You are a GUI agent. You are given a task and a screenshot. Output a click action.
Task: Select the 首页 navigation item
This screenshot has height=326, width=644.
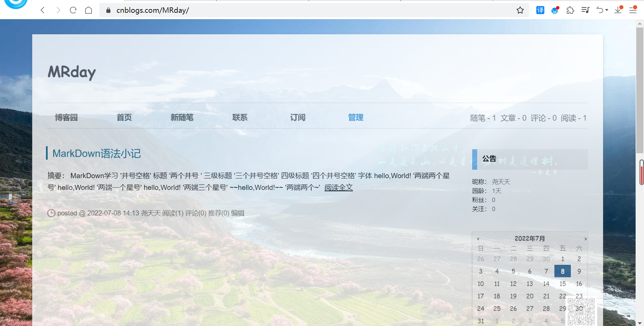click(x=124, y=117)
